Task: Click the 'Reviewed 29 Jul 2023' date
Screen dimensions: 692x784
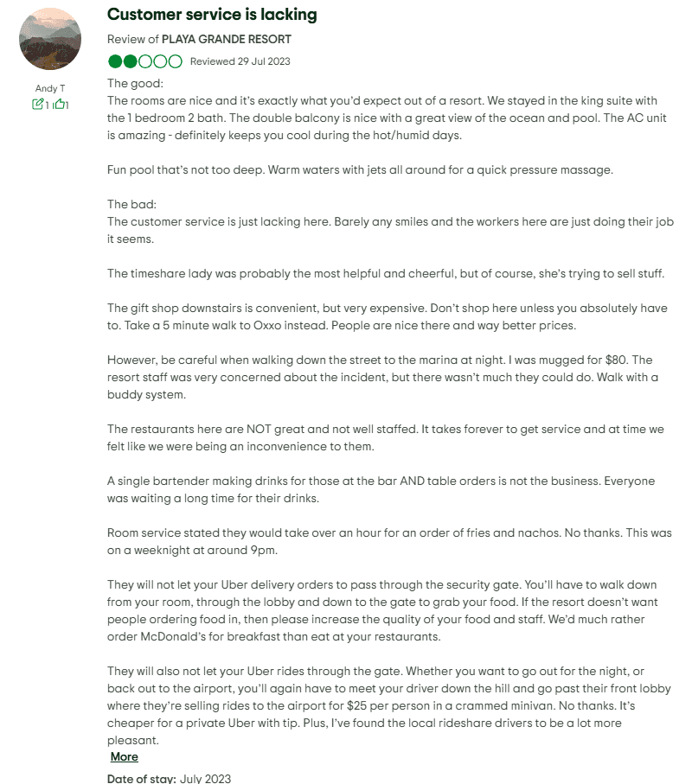Action: click(240, 61)
